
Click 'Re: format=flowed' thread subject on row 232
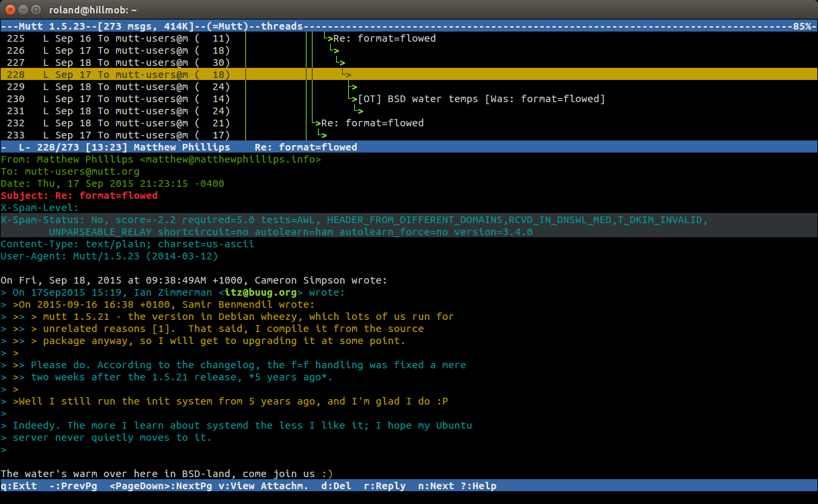(x=372, y=123)
